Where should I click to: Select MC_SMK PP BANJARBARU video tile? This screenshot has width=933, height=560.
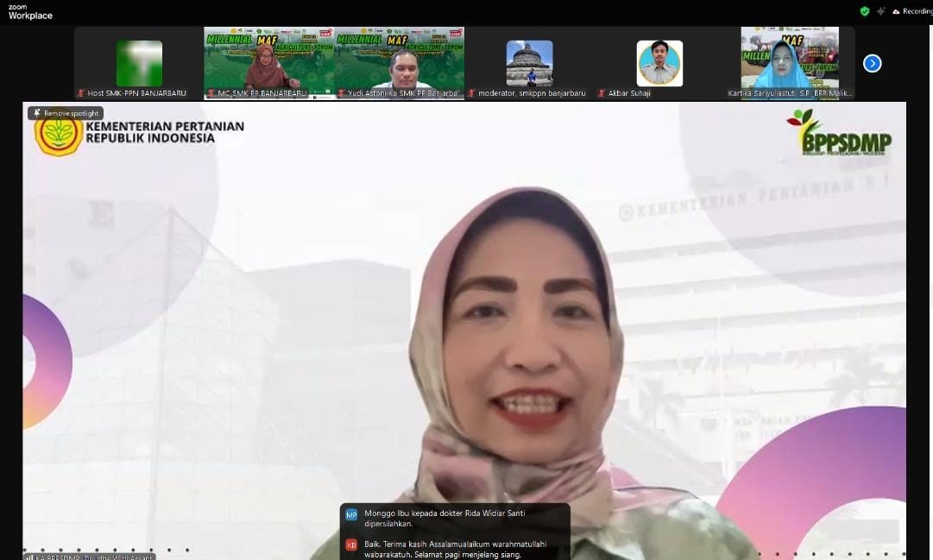coord(269,63)
